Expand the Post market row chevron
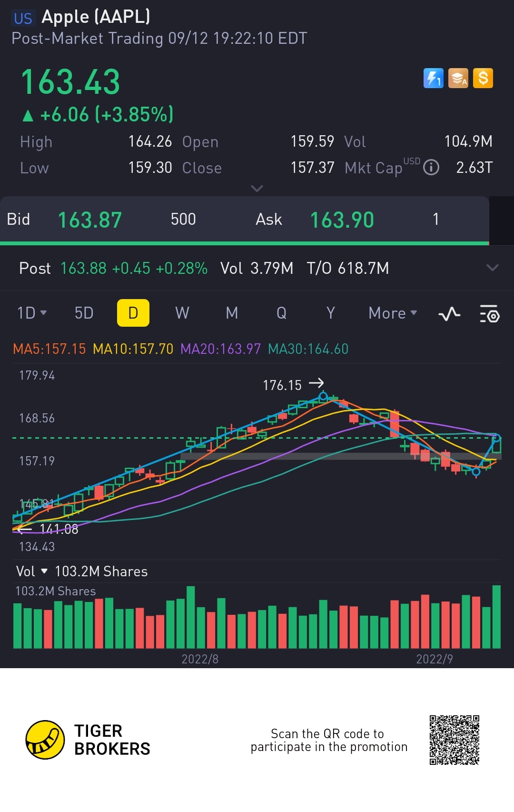This screenshot has width=514, height=812. [493, 268]
